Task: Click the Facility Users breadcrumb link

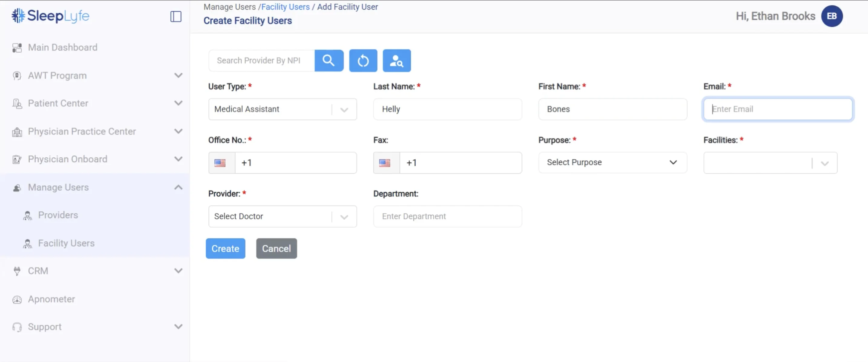Action: click(285, 7)
